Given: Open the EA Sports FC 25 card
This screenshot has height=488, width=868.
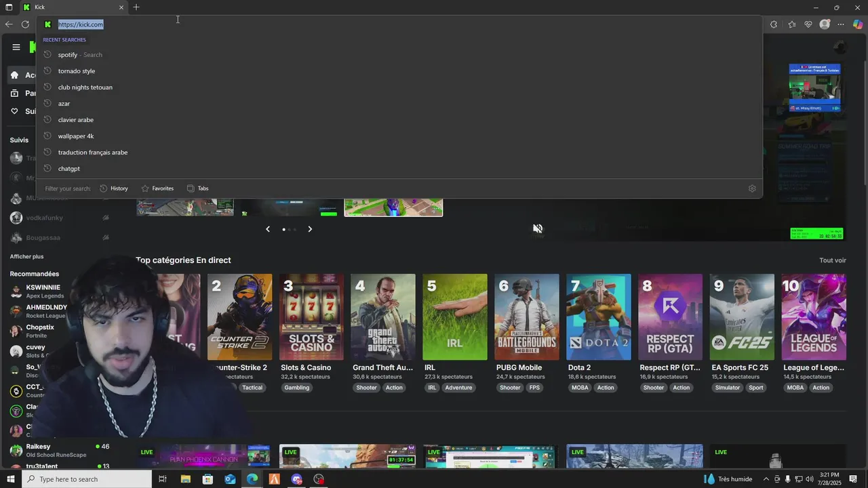Looking at the screenshot, I should 742,317.
